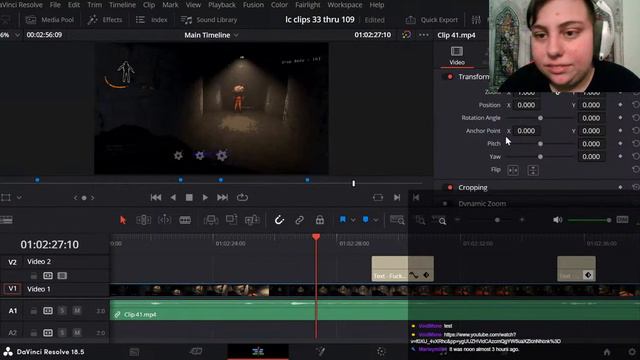Expand the Flag color dropdown
Viewport: 640px width, 360px height.
353,220
